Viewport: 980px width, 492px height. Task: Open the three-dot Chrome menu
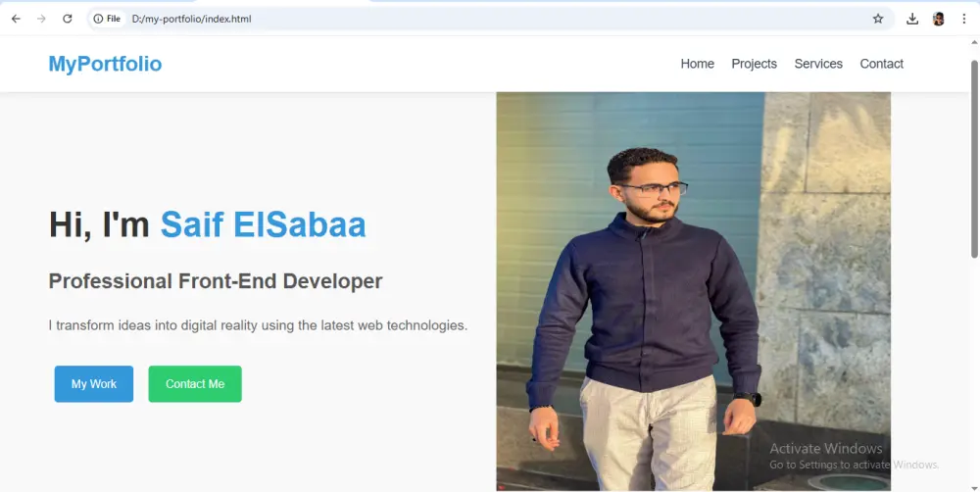click(963, 19)
